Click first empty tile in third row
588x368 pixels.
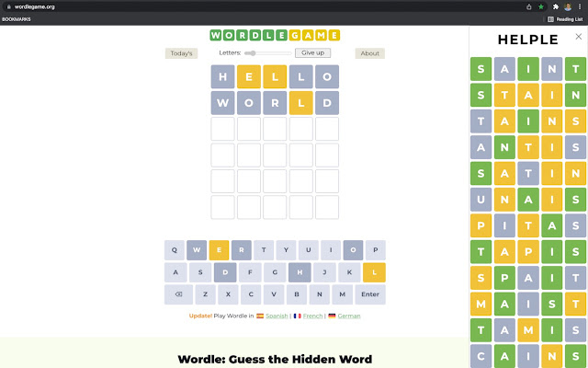[x=222, y=129]
